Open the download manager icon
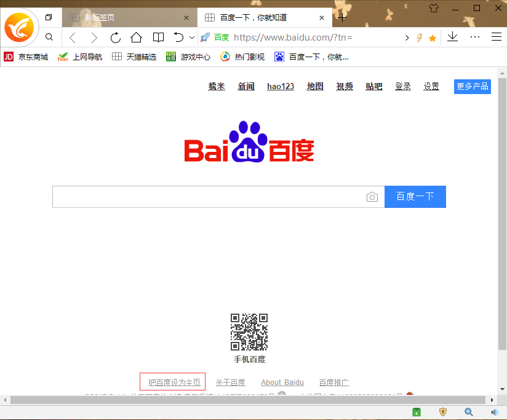Image resolution: width=507 pixels, height=420 pixels. coord(453,37)
